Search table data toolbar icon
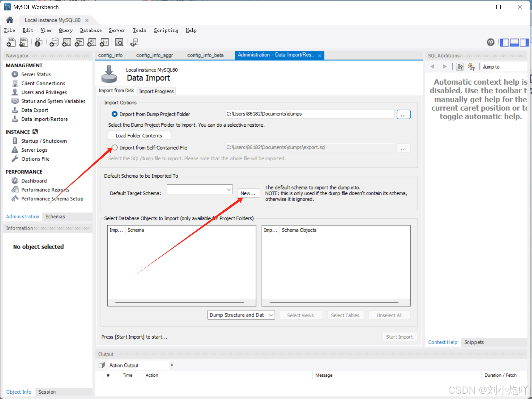Screen dimensions: 532x399 [119, 42]
